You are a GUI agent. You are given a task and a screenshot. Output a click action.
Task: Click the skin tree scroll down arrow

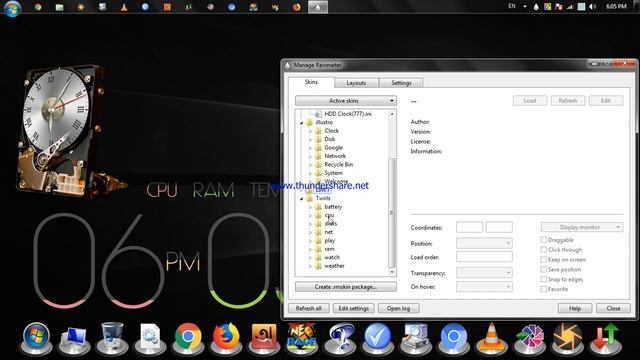tap(392, 272)
